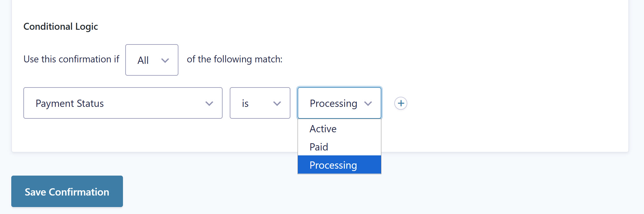Open the 'is' operator dropdown
This screenshot has height=214, width=644.
coord(260,103)
